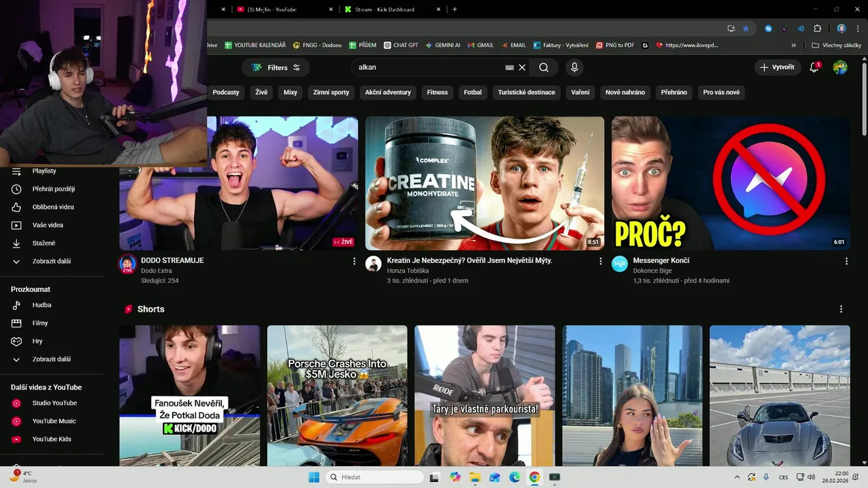Open the Creatine Monohydrate video thumbnail
868x488 pixels.
tap(485, 183)
